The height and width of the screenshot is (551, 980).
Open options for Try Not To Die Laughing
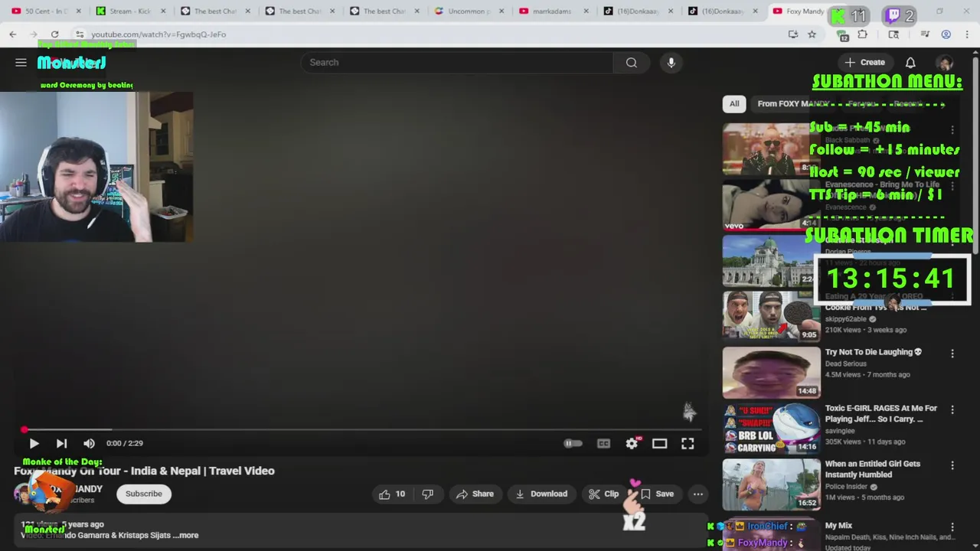tap(952, 354)
